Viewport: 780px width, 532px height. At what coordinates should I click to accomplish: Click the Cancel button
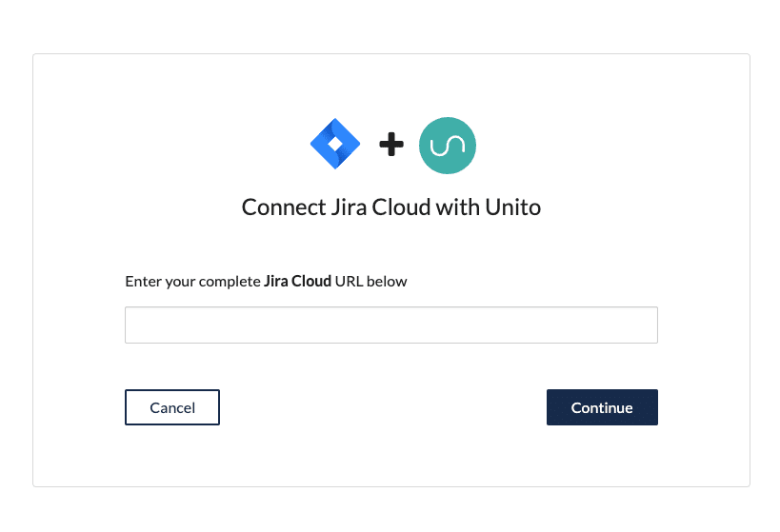pos(172,407)
